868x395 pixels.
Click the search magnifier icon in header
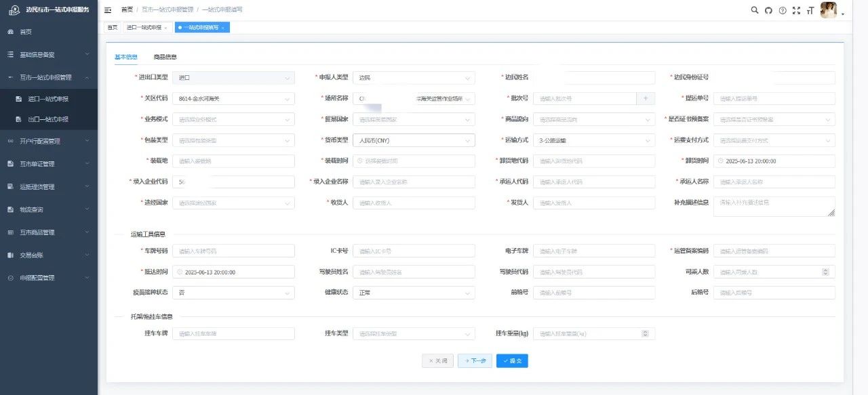click(x=755, y=10)
